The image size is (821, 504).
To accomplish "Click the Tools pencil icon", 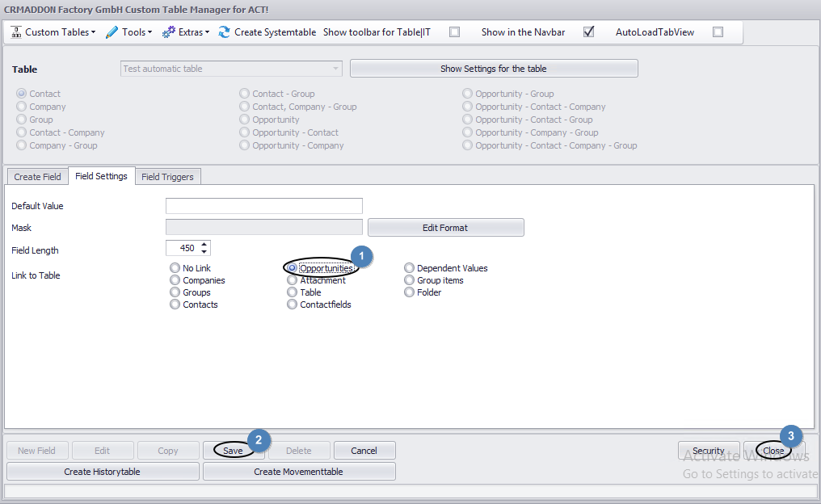I will [111, 32].
